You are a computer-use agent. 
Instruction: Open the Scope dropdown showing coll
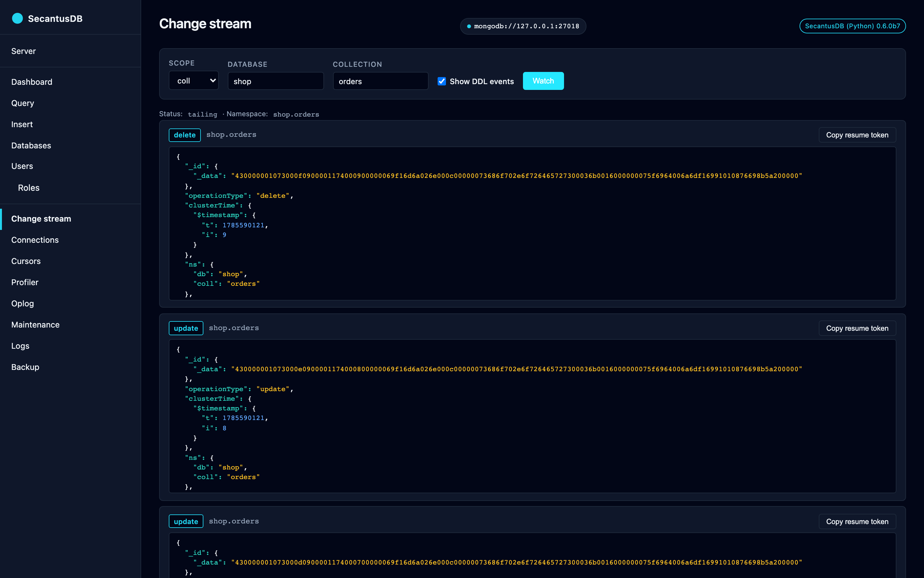[193, 81]
